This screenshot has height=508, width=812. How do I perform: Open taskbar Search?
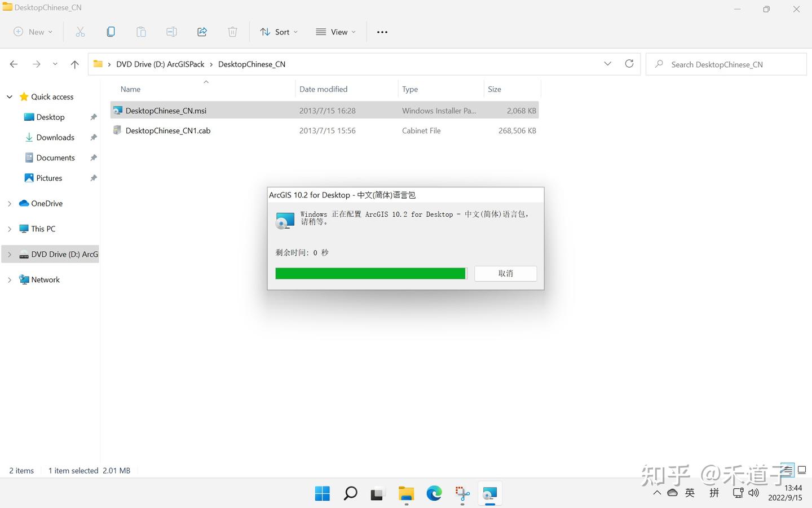(350, 493)
